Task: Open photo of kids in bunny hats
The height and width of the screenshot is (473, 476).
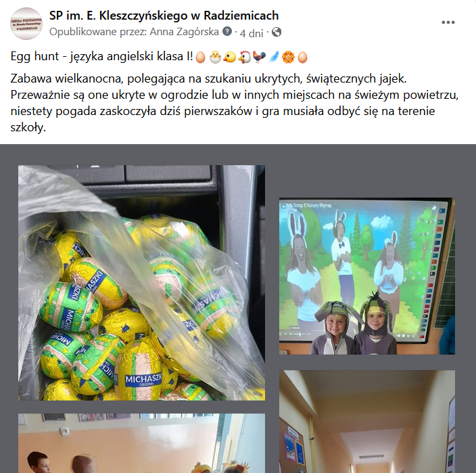Action: pos(367,276)
